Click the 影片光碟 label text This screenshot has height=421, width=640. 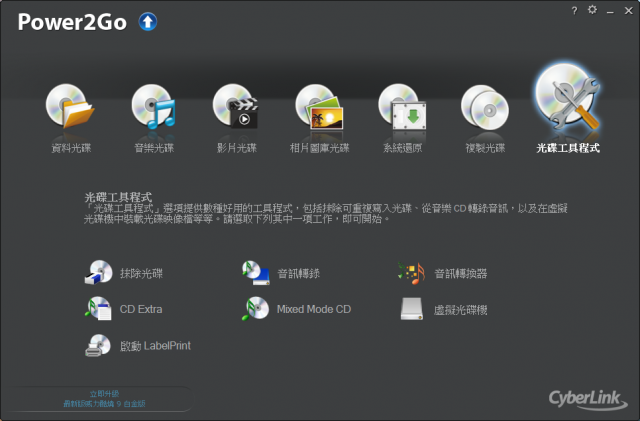[237, 148]
